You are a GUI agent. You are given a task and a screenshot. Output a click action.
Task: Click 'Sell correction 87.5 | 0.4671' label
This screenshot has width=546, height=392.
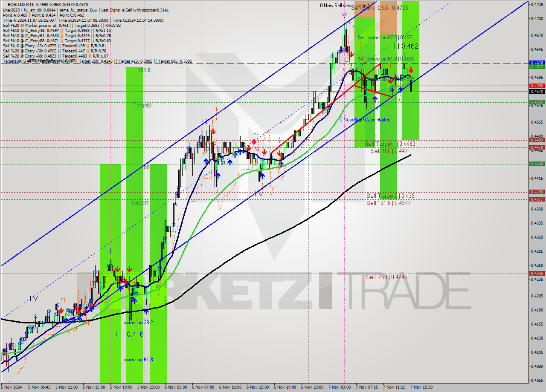click(x=386, y=37)
